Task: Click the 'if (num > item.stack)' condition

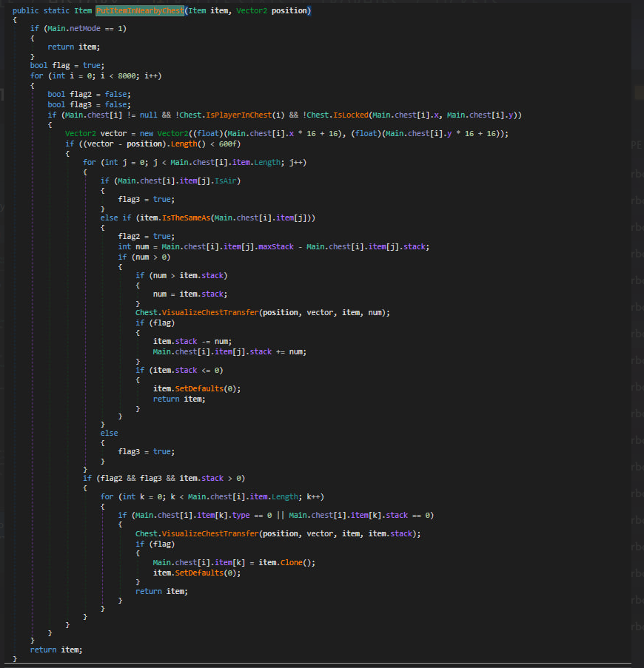Action: (181, 276)
